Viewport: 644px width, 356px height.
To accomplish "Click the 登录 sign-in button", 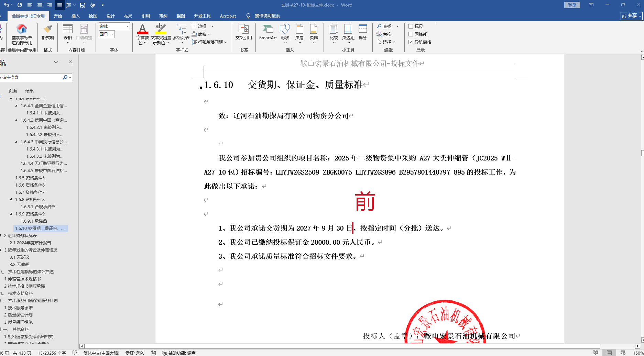I will coord(572,5).
